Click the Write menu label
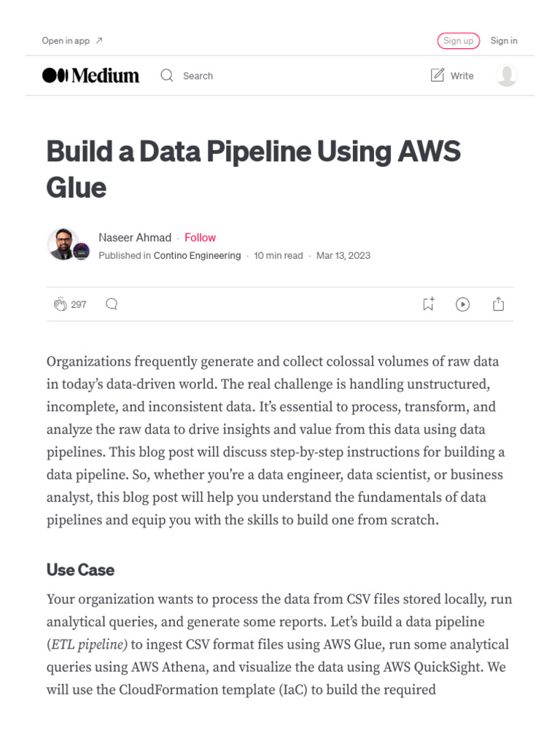560x747 pixels. pos(462,76)
